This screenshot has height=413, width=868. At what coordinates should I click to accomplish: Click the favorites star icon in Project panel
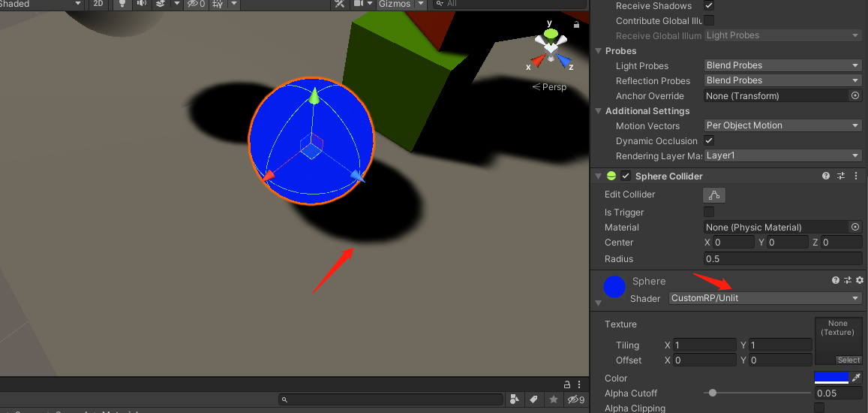554,399
